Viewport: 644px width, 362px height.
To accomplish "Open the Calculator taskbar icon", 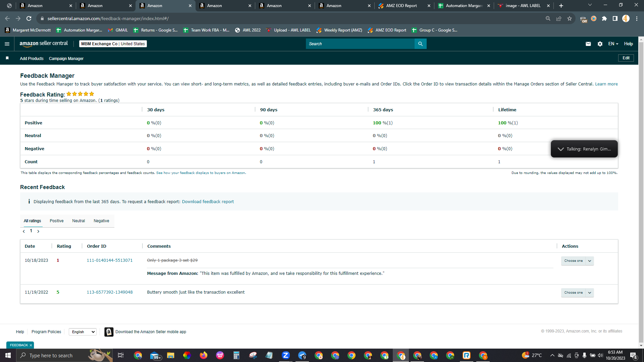I will [236, 355].
